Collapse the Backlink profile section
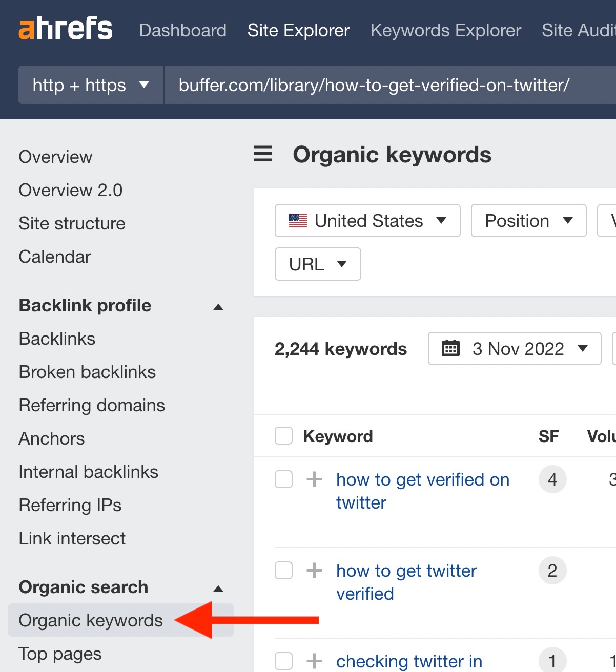Image resolution: width=616 pixels, height=672 pixels. (x=218, y=307)
